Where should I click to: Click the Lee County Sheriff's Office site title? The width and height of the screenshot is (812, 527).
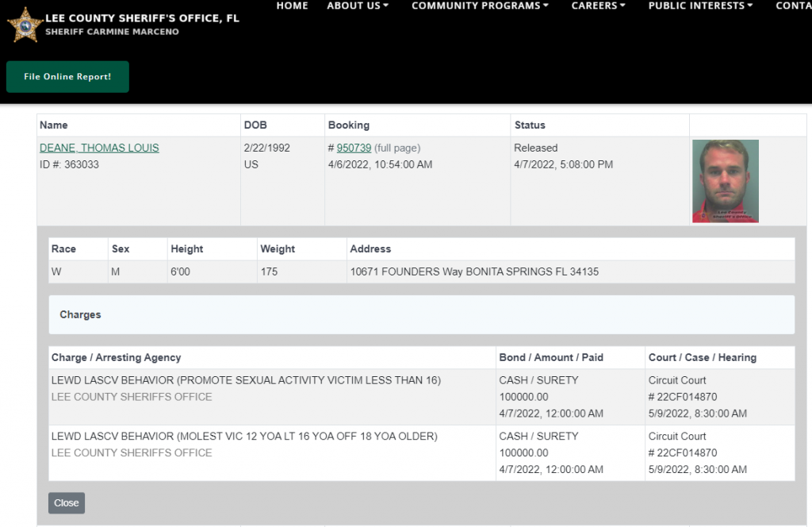142,17
